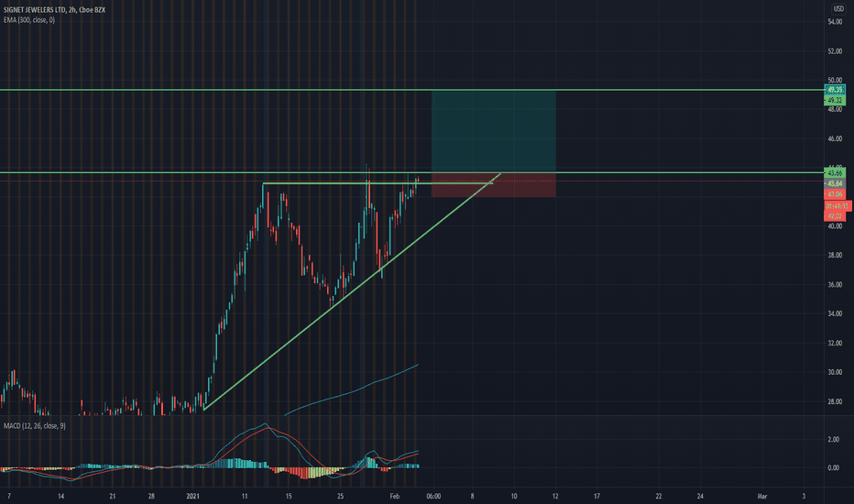Click the 17 date axis label

pyautogui.click(x=597, y=496)
